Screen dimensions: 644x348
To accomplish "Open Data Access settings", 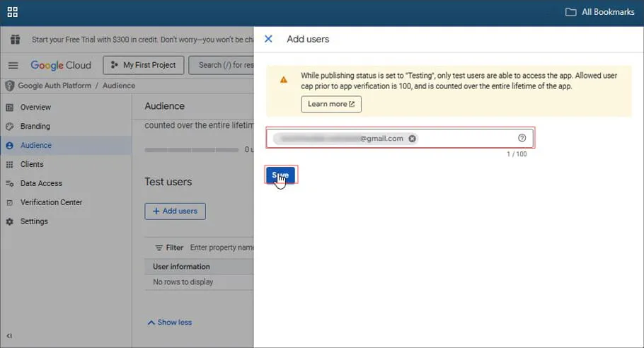I will (x=41, y=183).
